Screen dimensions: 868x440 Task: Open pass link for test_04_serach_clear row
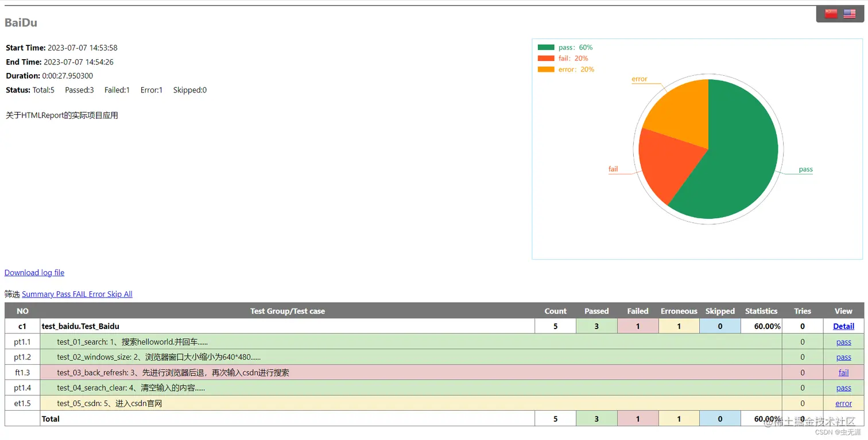pos(843,388)
